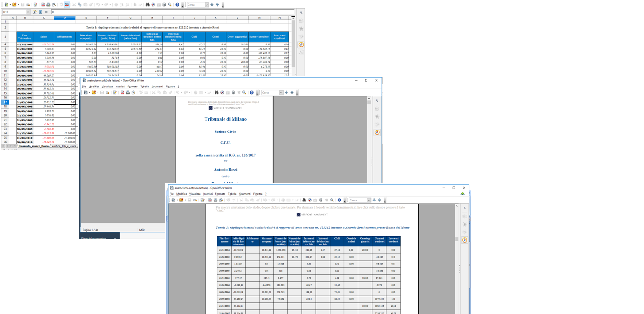The image size is (644, 314).
Task: Click the Function Wizard icon in formula bar
Action: pos(35,12)
